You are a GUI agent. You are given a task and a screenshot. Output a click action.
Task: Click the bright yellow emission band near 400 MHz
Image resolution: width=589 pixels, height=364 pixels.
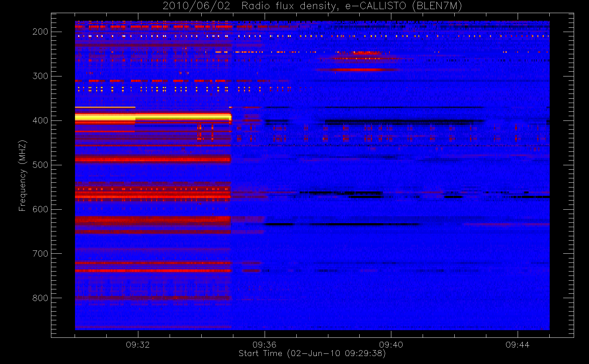153,117
